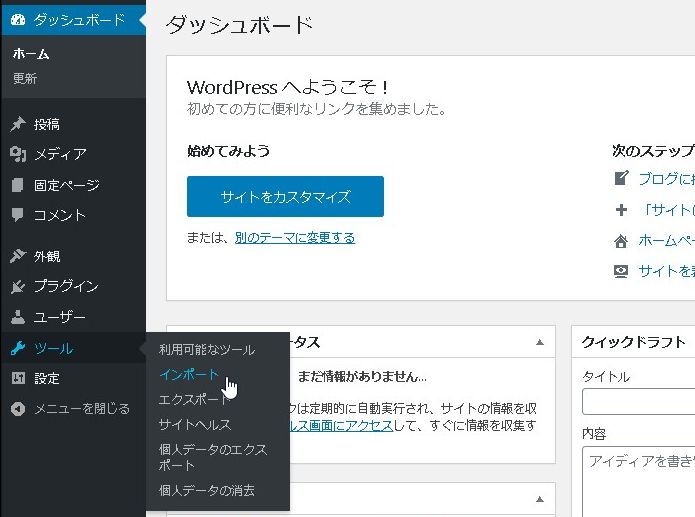Collapse the site health status panel arrow
The width and height of the screenshot is (695, 517).
pyautogui.click(x=540, y=342)
